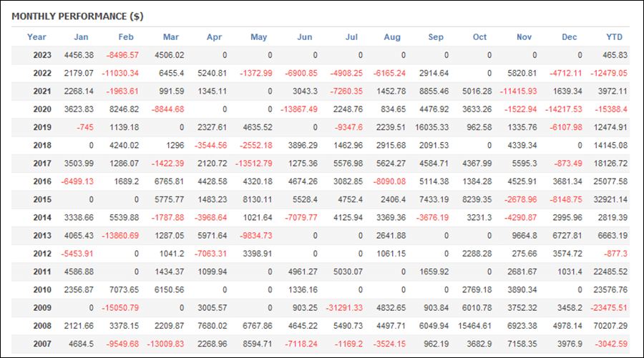Click the Dec 2020 value -14217.53
The image size is (644, 358).
564,109
